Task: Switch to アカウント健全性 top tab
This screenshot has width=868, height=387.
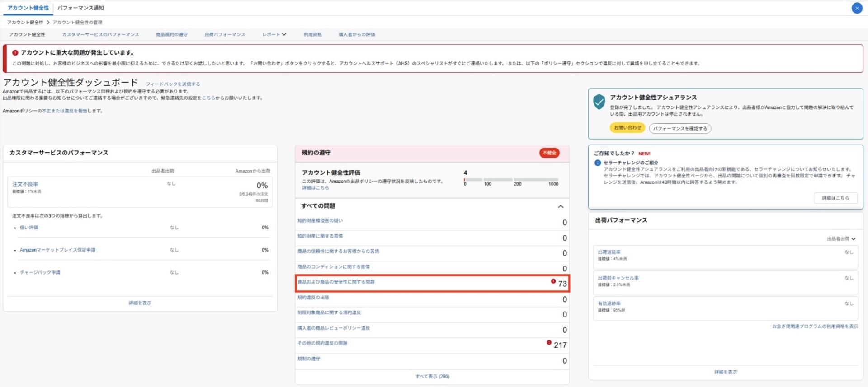Action: pos(28,8)
